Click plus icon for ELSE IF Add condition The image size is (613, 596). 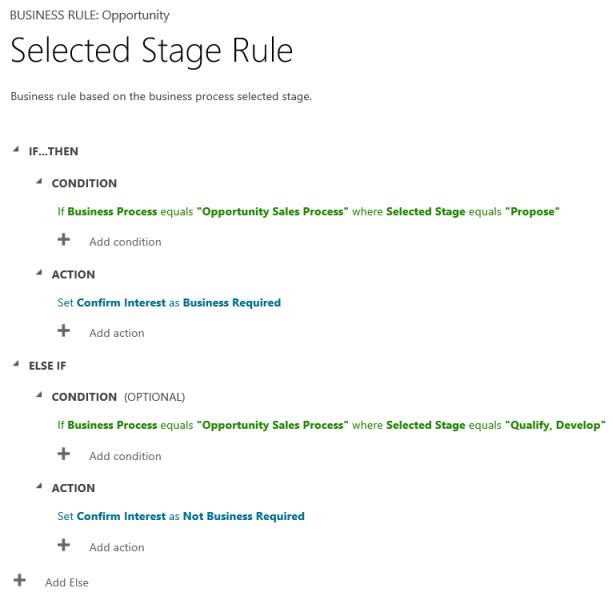(x=64, y=454)
